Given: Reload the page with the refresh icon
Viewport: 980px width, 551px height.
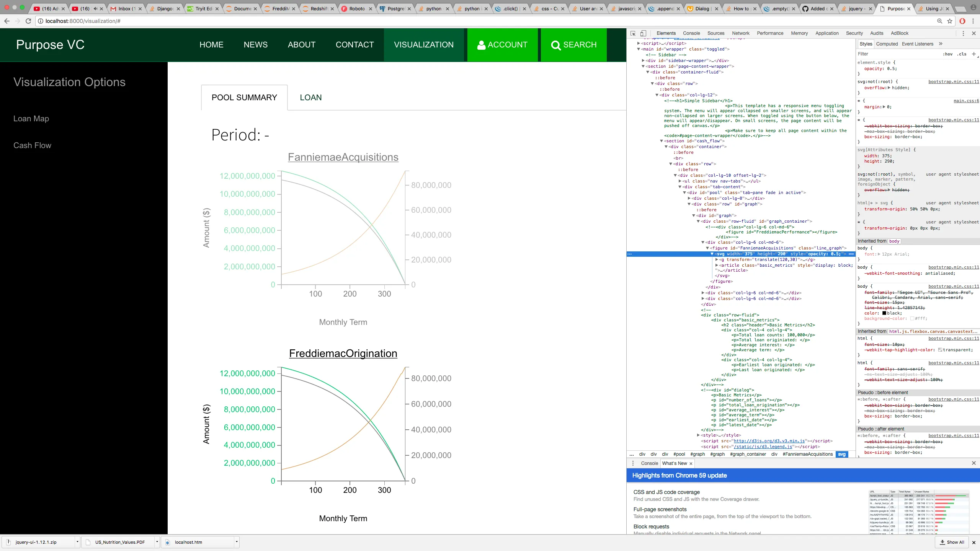Looking at the screenshot, I should click(28, 21).
